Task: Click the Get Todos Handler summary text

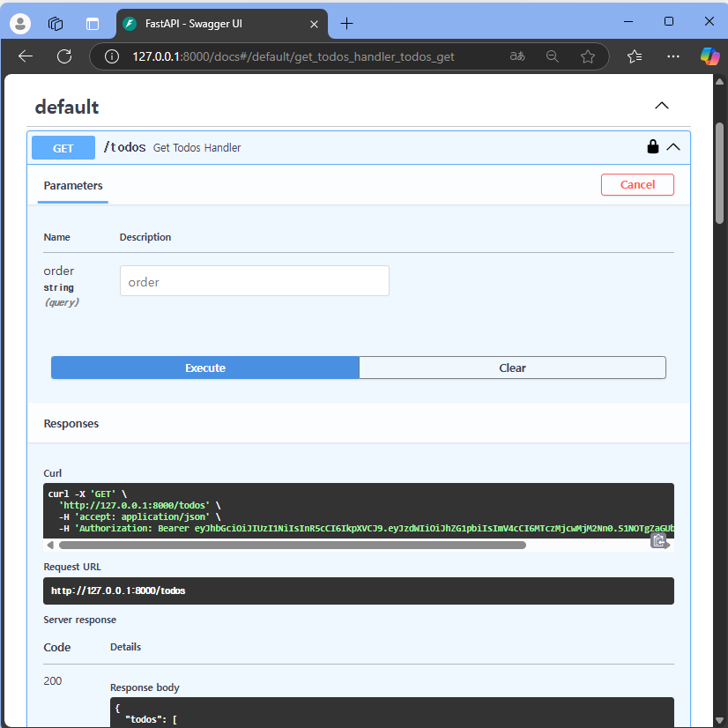Action: (197, 148)
